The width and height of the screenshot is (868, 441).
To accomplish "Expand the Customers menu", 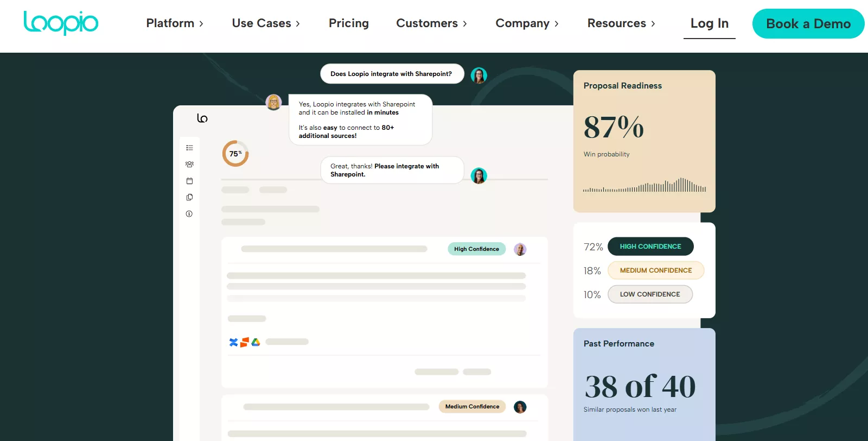I will click(432, 23).
